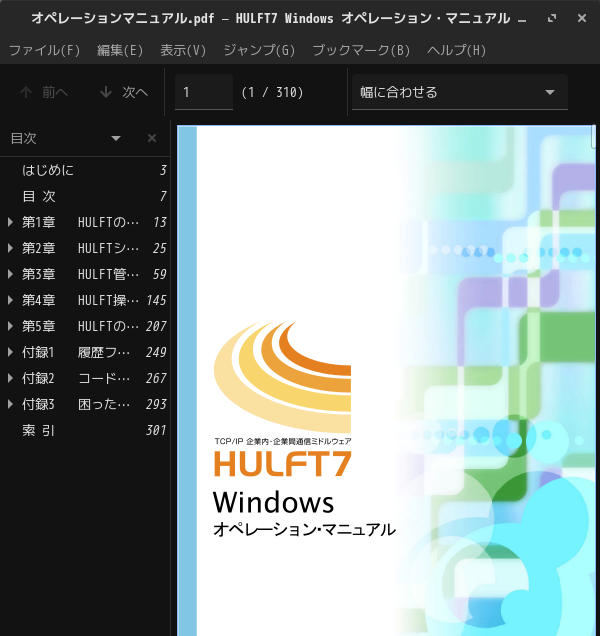This screenshot has width=600, height=636.
Task: Expand the 付録1 outline entry
Action: [10, 352]
